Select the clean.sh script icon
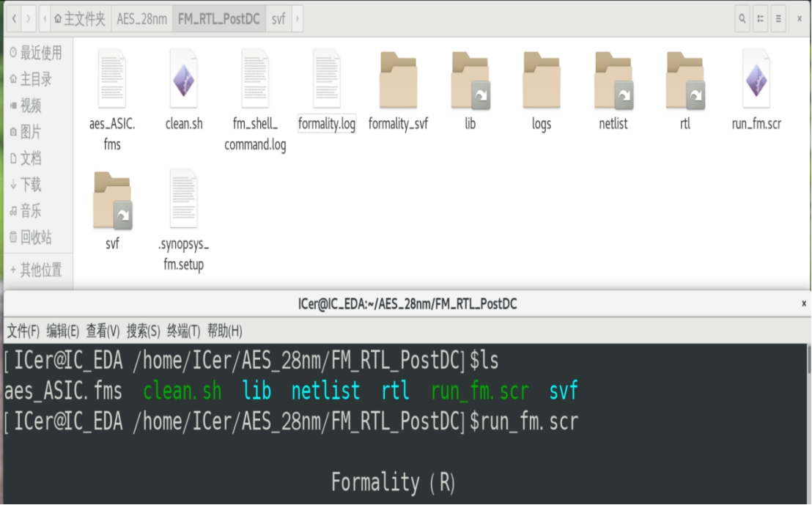Image resolution: width=812 pixels, height=505 pixels. pos(183,78)
